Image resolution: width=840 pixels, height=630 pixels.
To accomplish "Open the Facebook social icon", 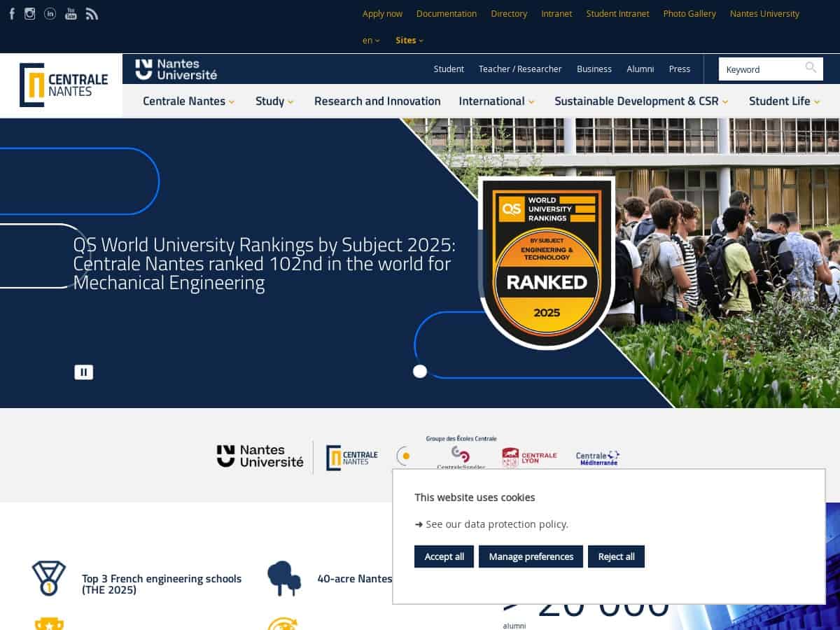I will [11, 13].
